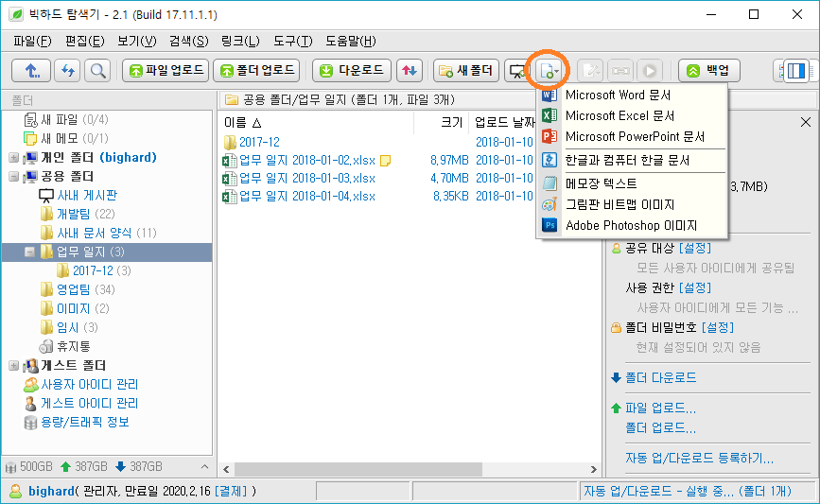Open the 도구(T) menu

tap(293, 41)
